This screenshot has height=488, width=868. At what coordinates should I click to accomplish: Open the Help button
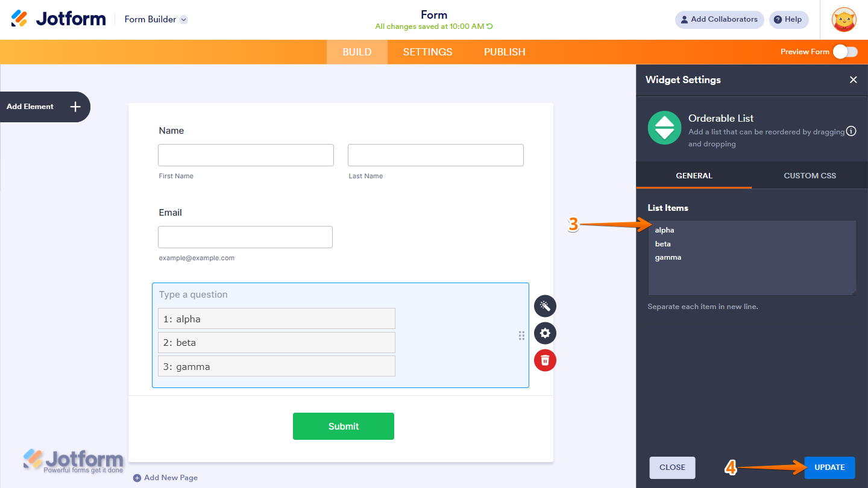pyautogui.click(x=788, y=19)
